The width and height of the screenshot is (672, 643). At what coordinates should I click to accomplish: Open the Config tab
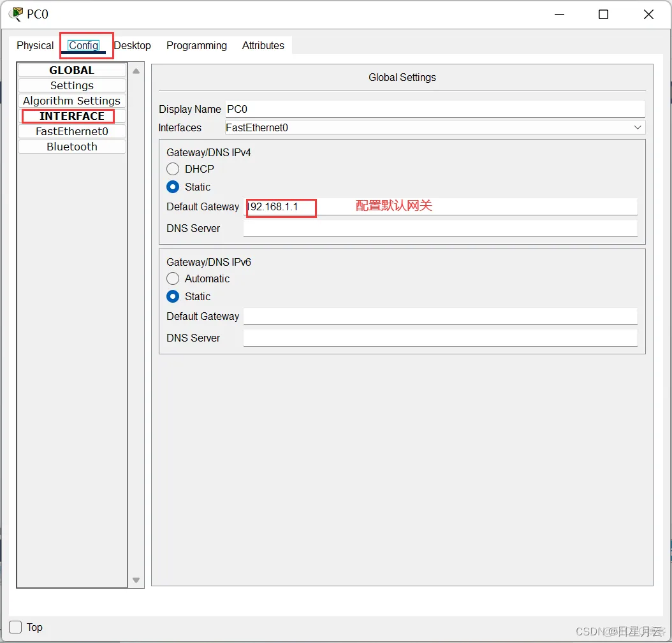tap(84, 45)
